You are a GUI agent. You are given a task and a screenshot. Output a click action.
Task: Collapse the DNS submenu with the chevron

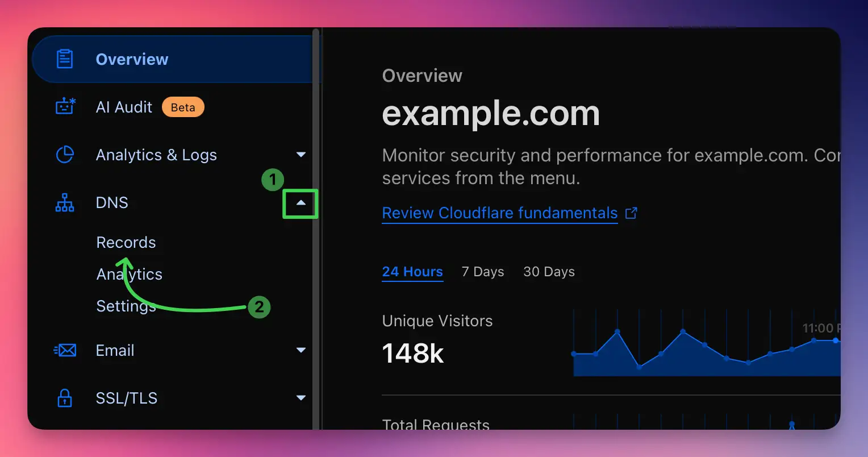click(300, 203)
